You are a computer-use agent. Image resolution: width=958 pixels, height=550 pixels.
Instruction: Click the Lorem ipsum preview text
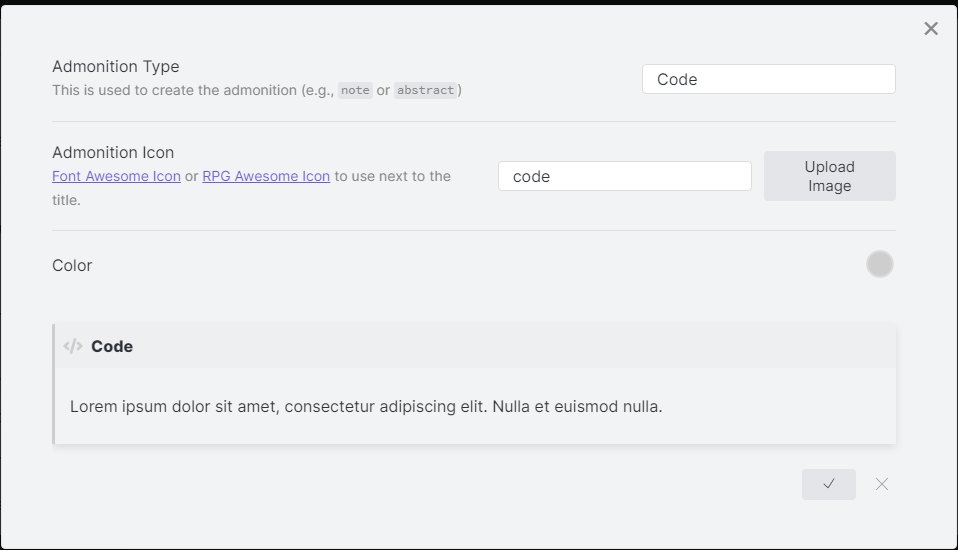366,407
